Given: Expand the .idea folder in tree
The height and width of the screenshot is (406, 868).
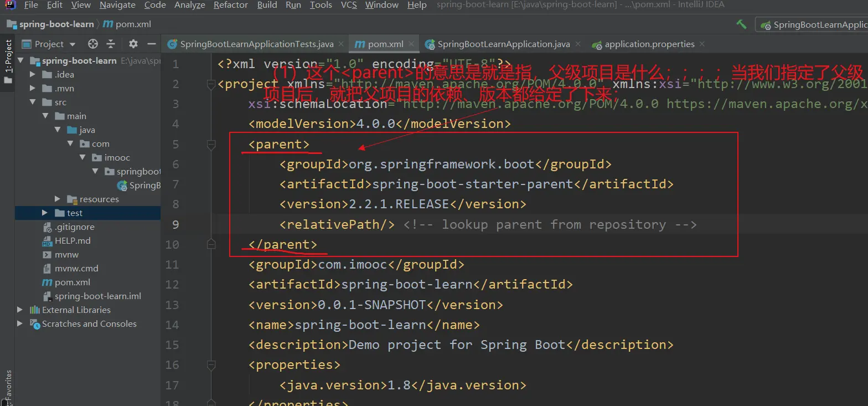Looking at the screenshot, I should [x=33, y=75].
